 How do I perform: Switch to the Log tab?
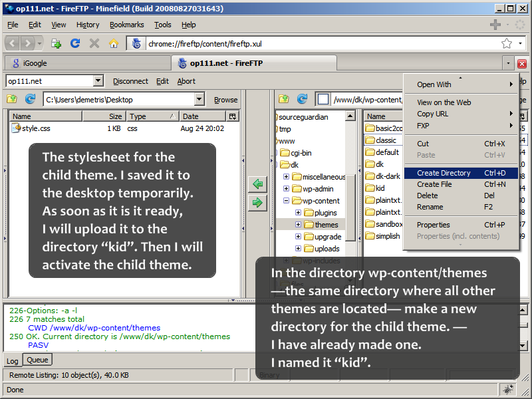12,361
